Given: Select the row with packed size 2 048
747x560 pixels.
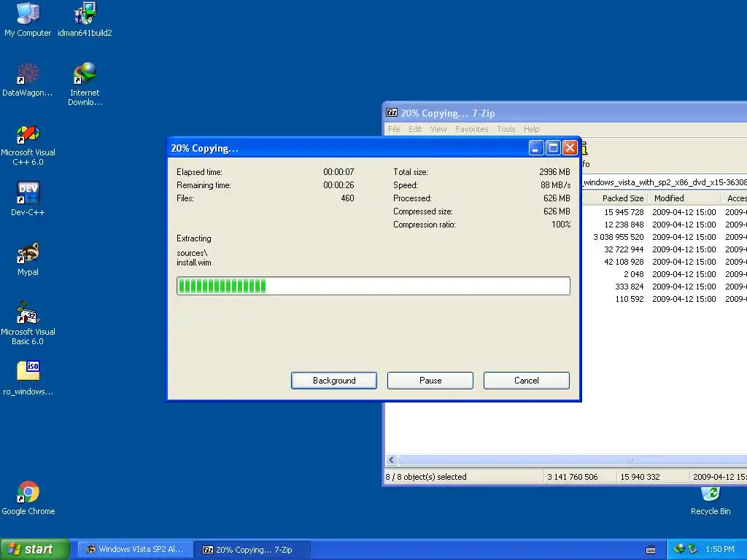Looking at the screenshot, I should (664, 274).
